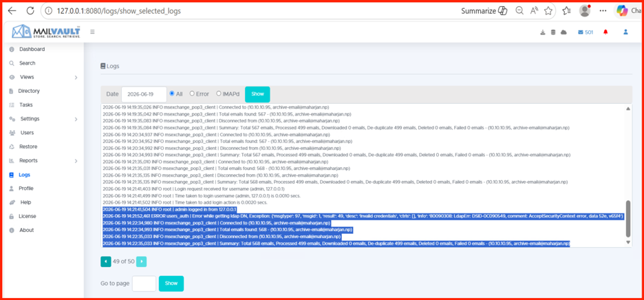The height and width of the screenshot is (300, 644).
Task: Click the download icon in the MailVault header
Action: pos(542,32)
